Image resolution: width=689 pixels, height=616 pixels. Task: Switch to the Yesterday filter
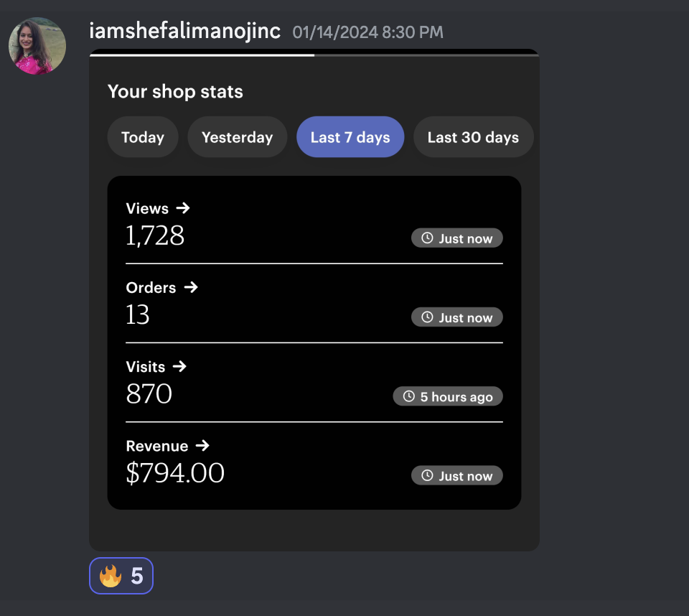pos(237,137)
